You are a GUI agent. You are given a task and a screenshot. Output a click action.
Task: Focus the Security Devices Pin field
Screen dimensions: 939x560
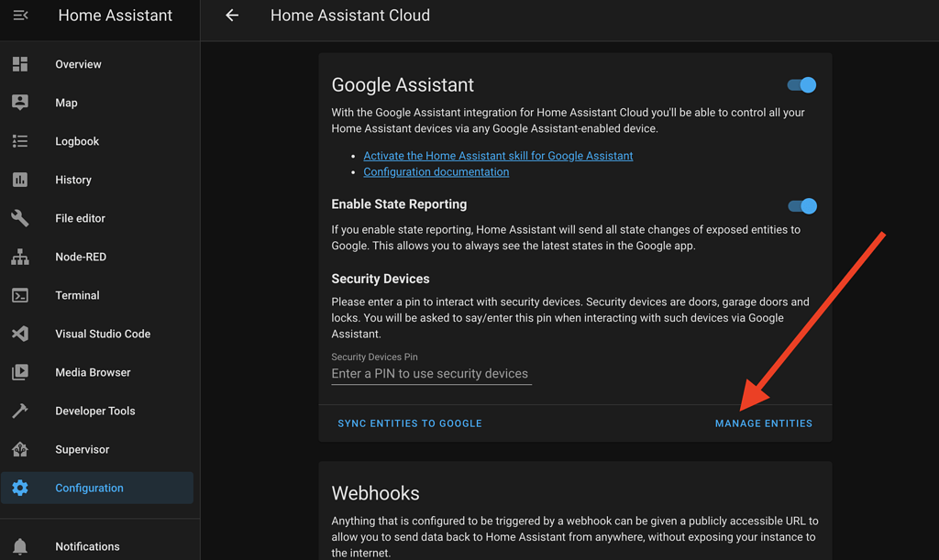[x=428, y=373]
